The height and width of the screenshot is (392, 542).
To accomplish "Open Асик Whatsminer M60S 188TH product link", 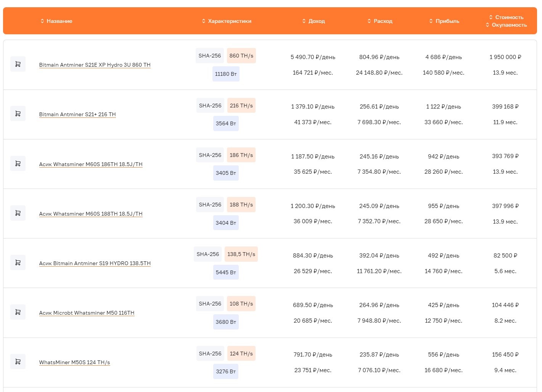I will (x=91, y=214).
